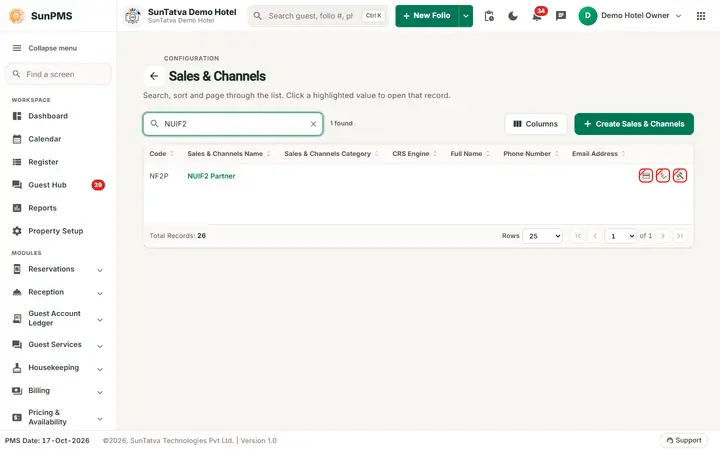Open the apps grid launcher icon
The height and width of the screenshot is (450, 720).
[701, 16]
